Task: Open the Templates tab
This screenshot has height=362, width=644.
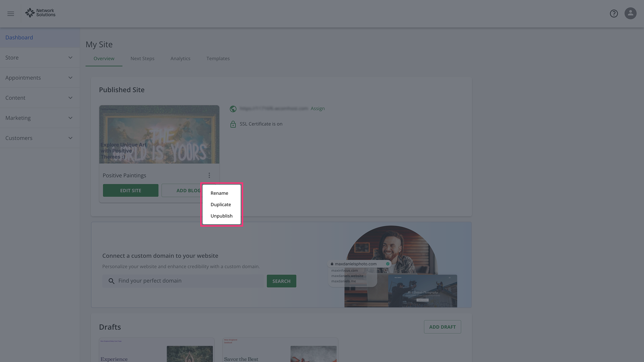Action: point(218,59)
